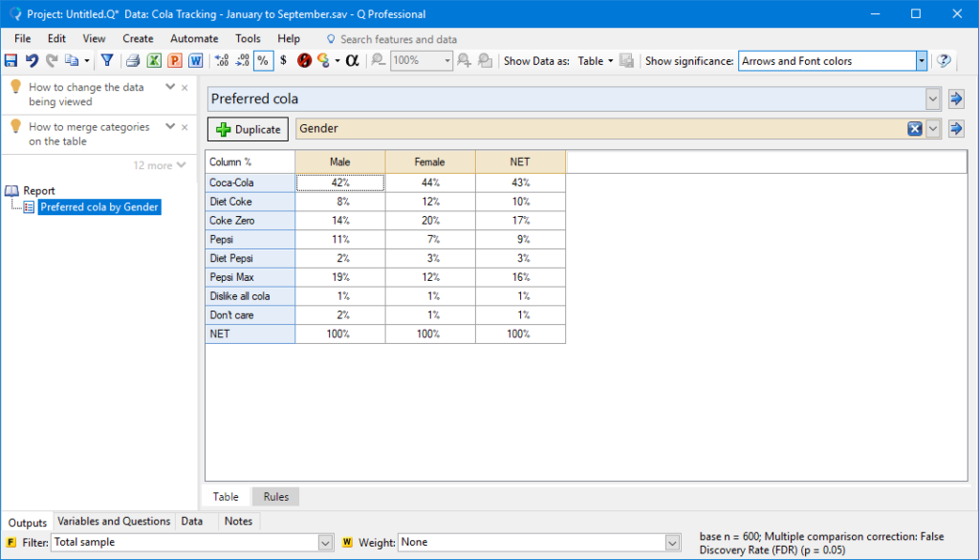Open the Show Data as Table dropdown

tap(595, 60)
